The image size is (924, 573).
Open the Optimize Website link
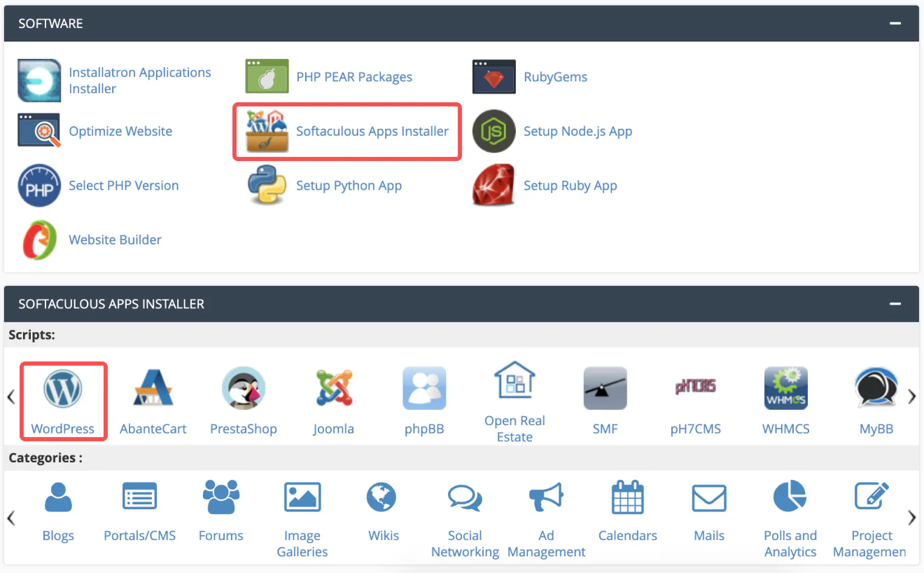[x=120, y=131]
